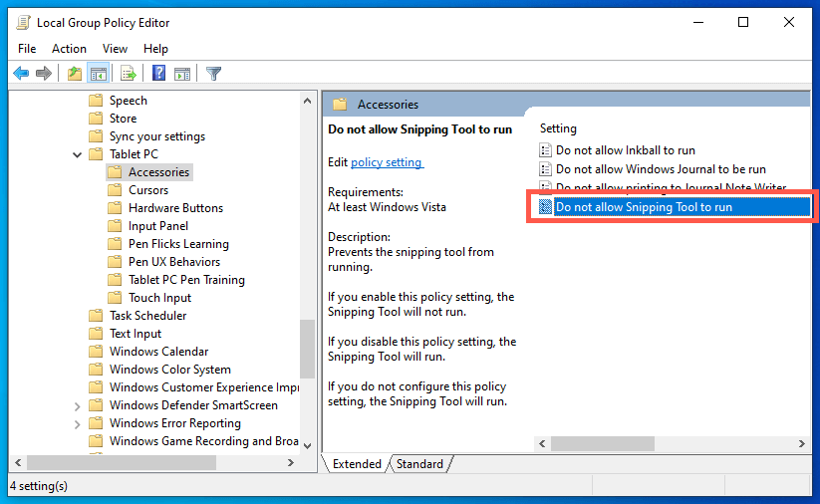This screenshot has width=820, height=504.
Task: Click the Input Panel folder icon
Action: 115,226
